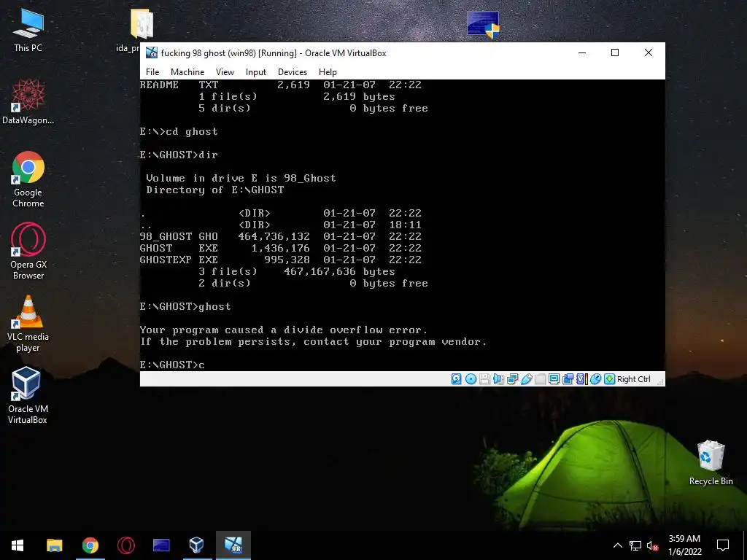Click the 'Volume in drive E is 98_Ghost' line
This screenshot has width=747, height=560.
point(241,178)
